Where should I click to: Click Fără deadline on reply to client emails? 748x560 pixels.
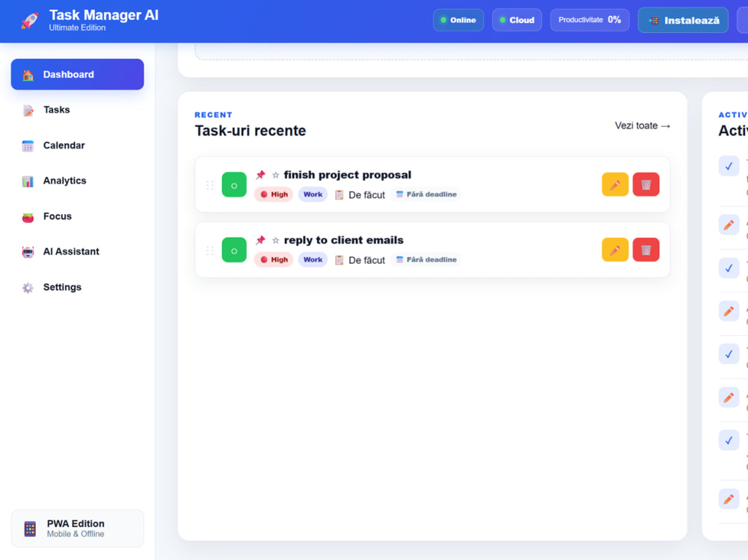point(426,260)
